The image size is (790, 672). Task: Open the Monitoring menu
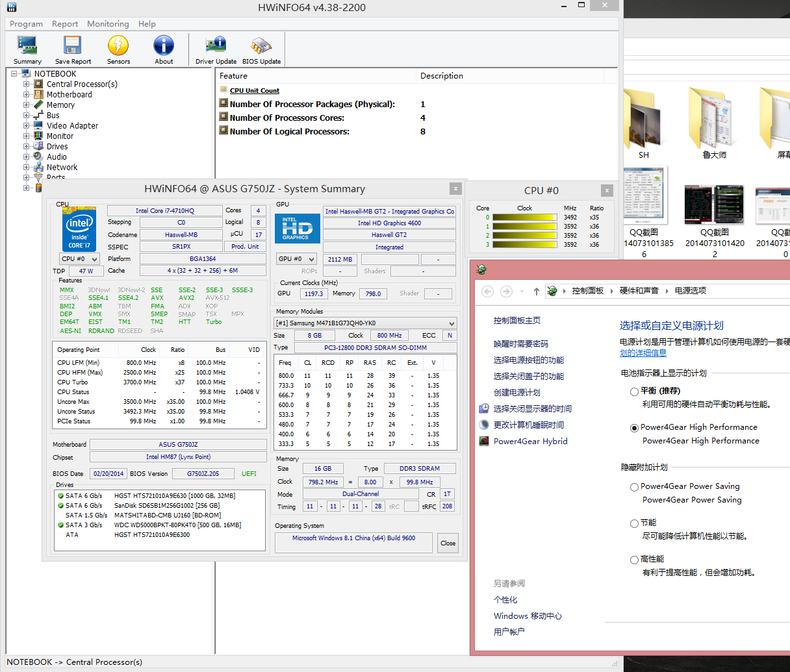(x=108, y=24)
